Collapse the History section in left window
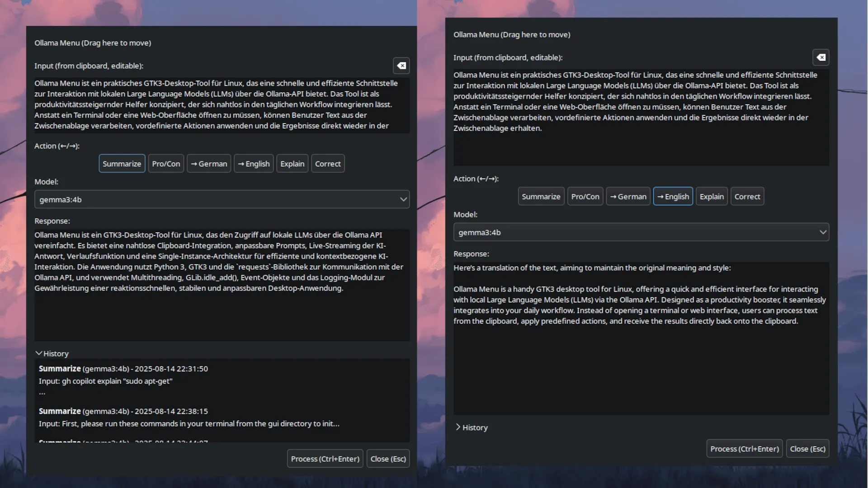868x488 pixels. pyautogui.click(x=52, y=353)
